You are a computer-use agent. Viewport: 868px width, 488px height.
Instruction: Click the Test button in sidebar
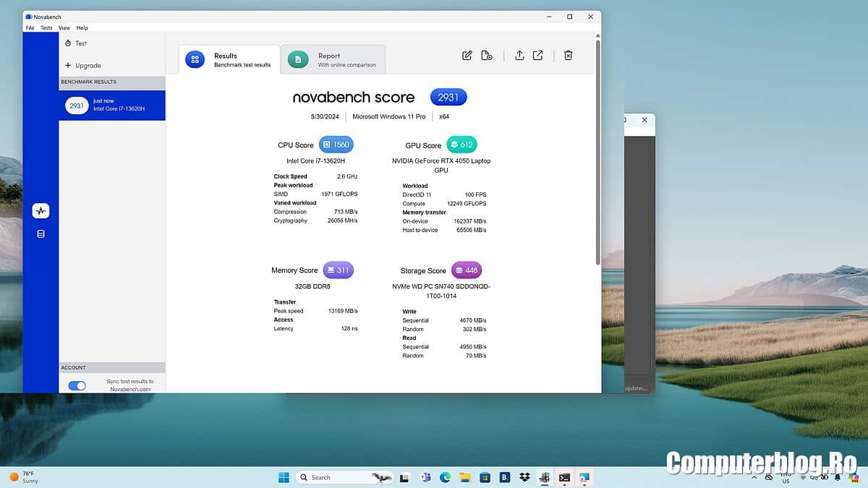(x=80, y=43)
